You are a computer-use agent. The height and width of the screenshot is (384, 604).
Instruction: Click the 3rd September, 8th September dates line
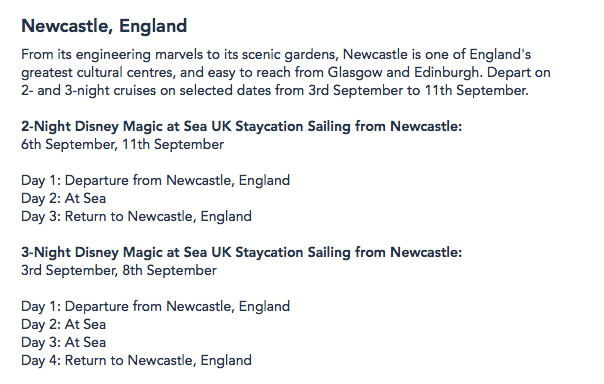[x=119, y=270]
